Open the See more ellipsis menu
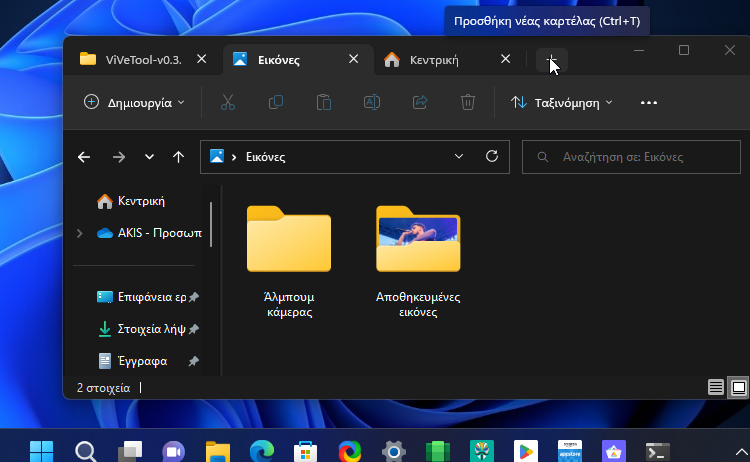The width and height of the screenshot is (750, 462). coord(648,102)
